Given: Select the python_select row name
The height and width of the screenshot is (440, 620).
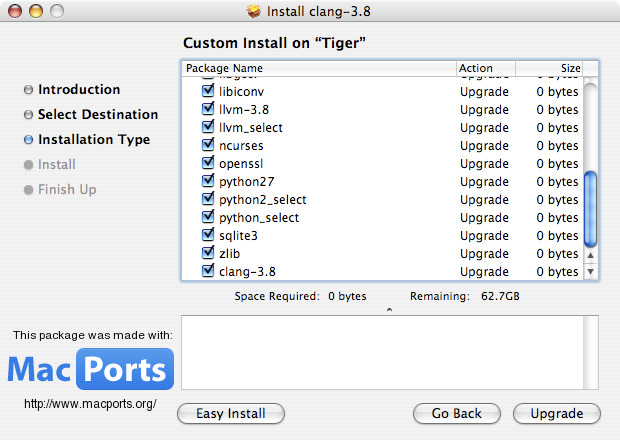Looking at the screenshot, I should click(259, 217).
